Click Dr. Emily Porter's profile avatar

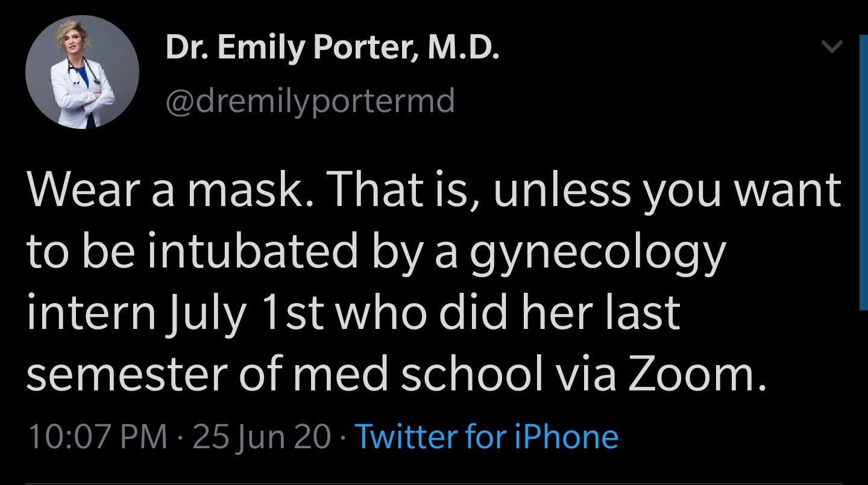pos(82,71)
